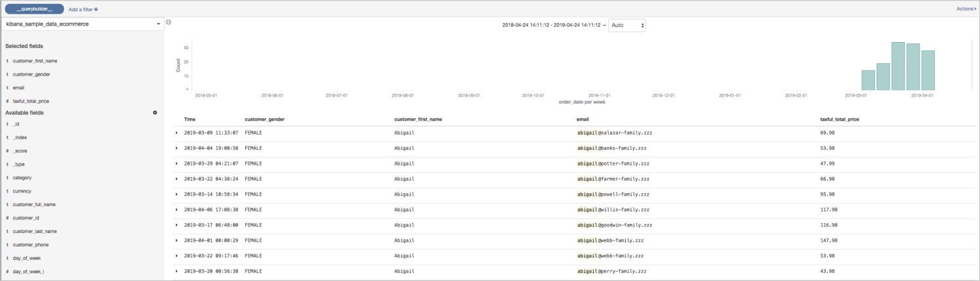Click email abigail@potter-family.zzz
Screen dimensions: 980x281
tap(613, 163)
